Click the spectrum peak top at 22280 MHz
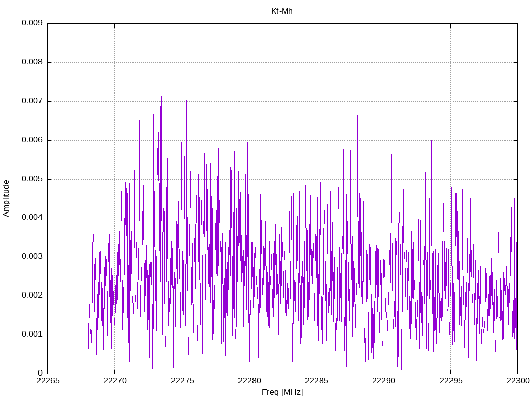The width and height of the screenshot is (532, 399). coord(248,66)
